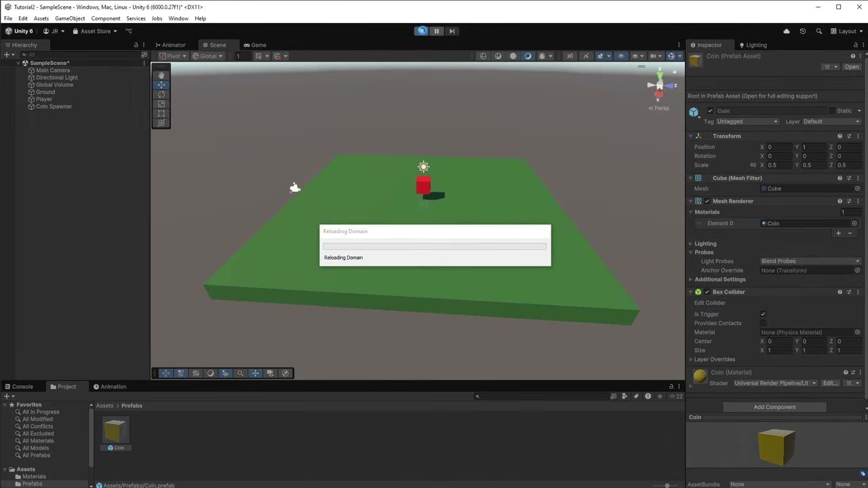
Task: Open the Window menu
Action: point(178,18)
